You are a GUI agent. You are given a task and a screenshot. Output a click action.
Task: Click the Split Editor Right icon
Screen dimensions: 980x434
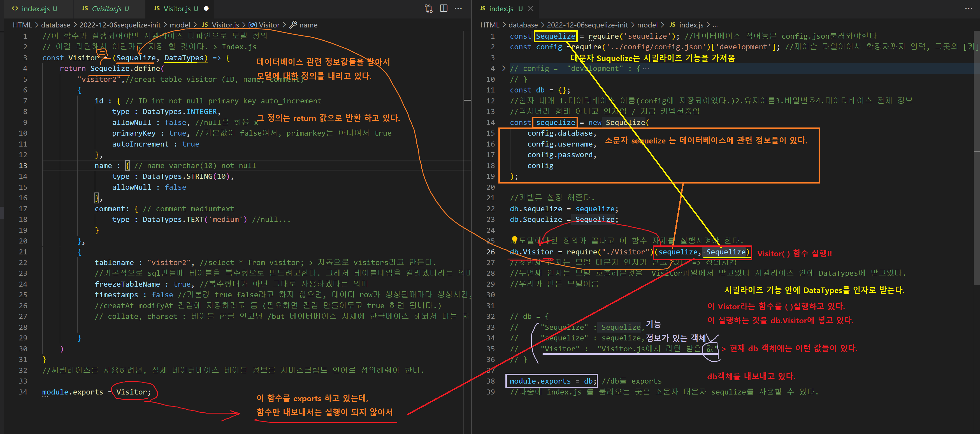(443, 8)
